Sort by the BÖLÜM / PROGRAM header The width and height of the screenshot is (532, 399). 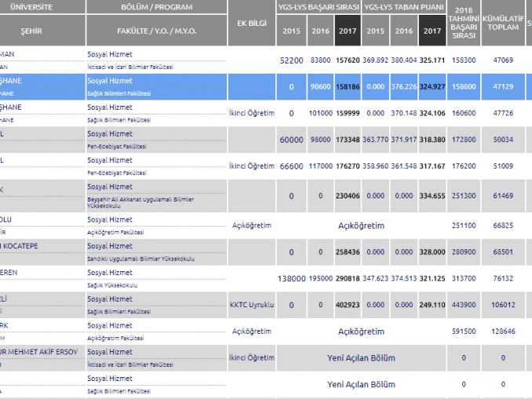154,6
